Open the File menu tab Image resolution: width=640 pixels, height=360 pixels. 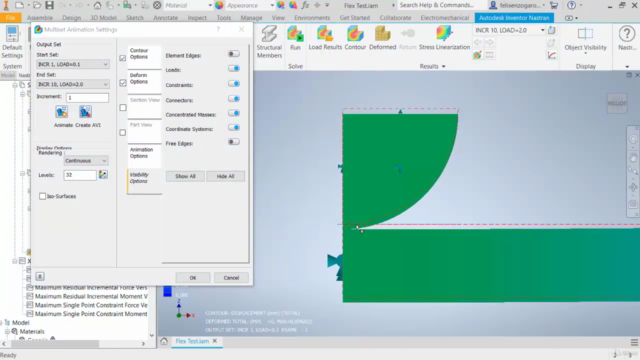[11, 18]
